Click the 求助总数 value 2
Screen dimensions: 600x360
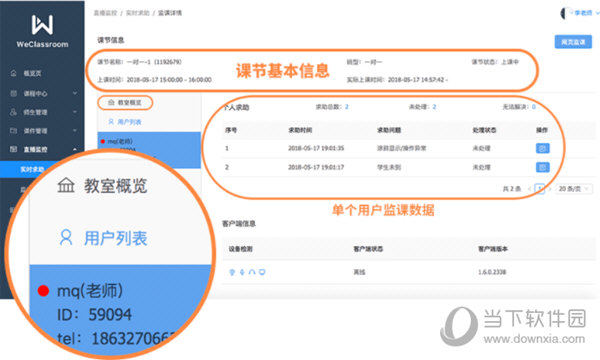pyautogui.click(x=347, y=107)
